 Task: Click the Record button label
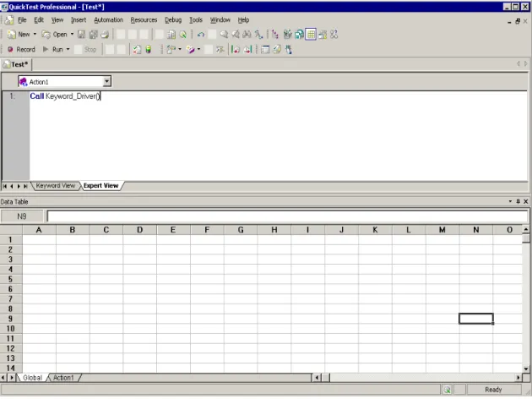tap(26, 50)
